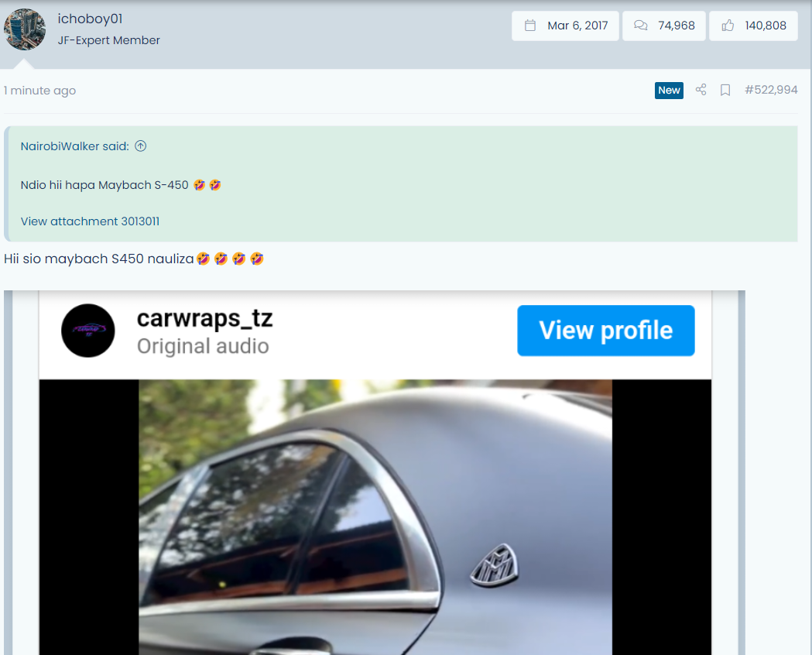Viewport: 812px width, 655px height.
Task: Open ichoboy01's avatar image
Action: [x=24, y=29]
